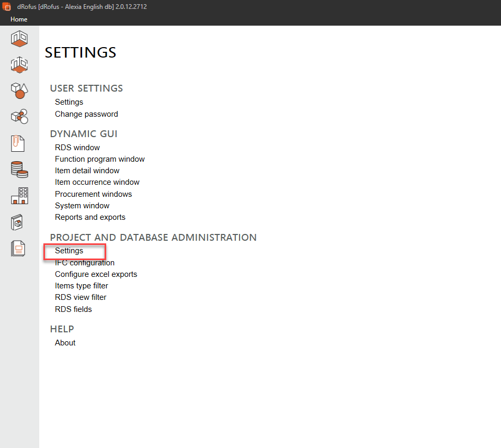501x448 pixels.
Task: Open RDS window configuration
Action: (77, 148)
